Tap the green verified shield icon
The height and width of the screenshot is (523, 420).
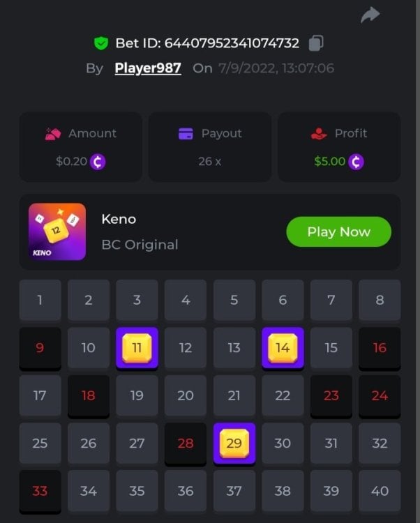click(101, 43)
